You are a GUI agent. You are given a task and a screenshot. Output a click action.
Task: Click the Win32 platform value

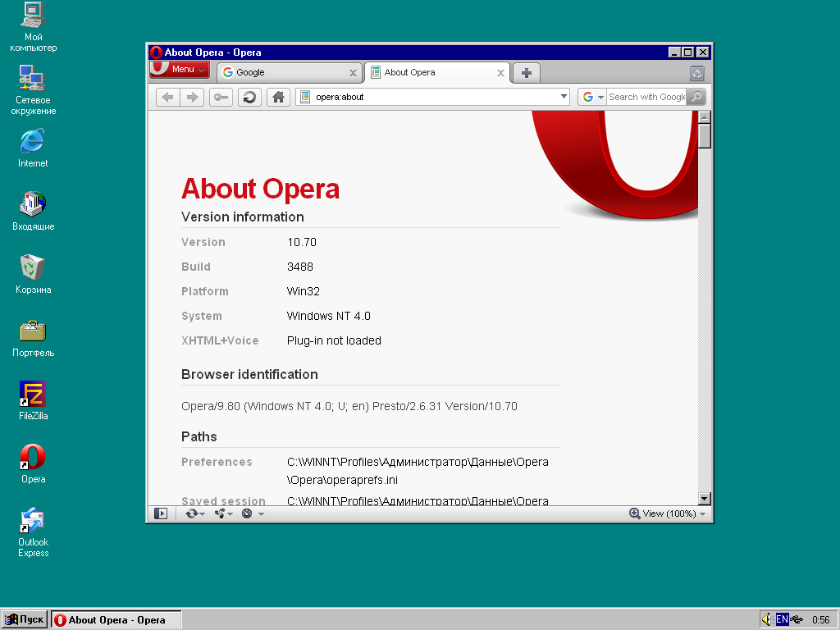coord(304,291)
